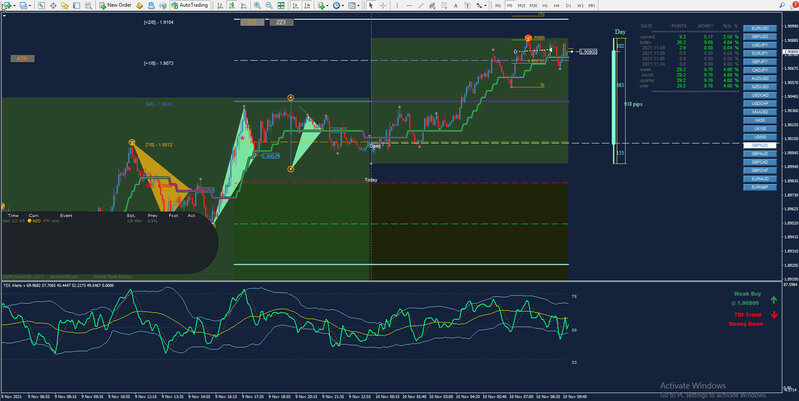
Task: Expand the Indicators dropdown arrow
Action: tap(328, 6)
